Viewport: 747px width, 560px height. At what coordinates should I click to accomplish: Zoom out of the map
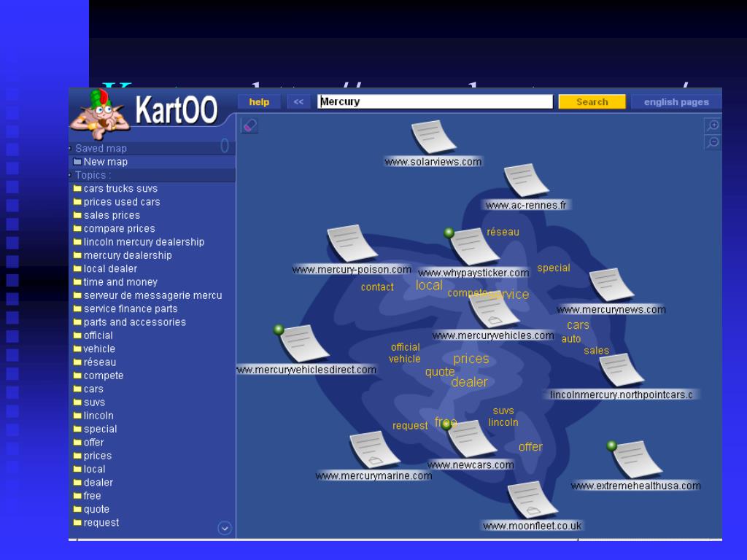pos(713,142)
